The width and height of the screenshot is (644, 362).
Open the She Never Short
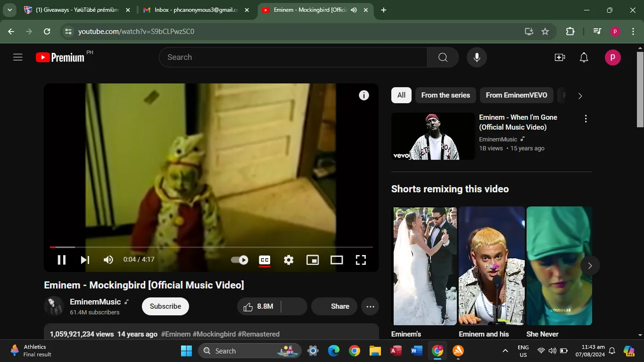click(x=559, y=266)
